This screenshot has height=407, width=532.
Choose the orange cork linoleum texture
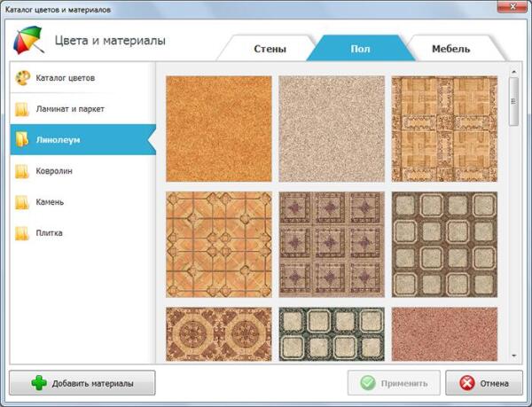point(219,129)
